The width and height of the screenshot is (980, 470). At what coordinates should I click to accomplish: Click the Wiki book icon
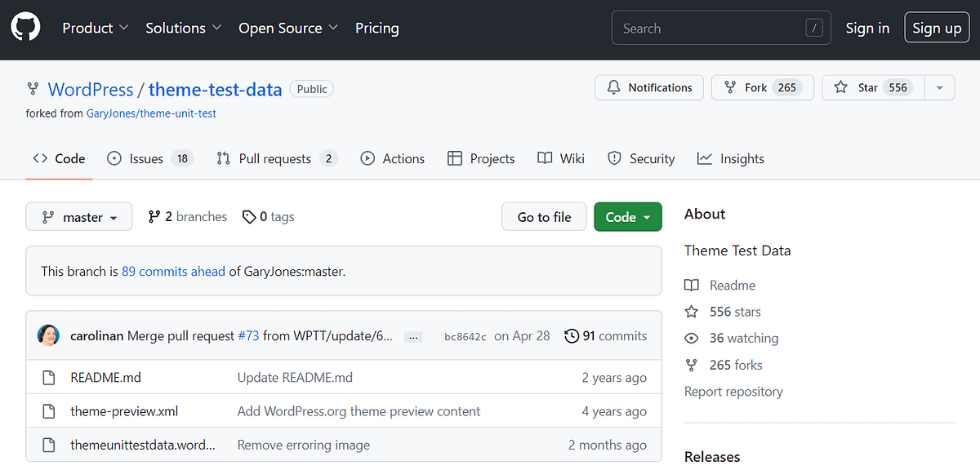pos(545,158)
